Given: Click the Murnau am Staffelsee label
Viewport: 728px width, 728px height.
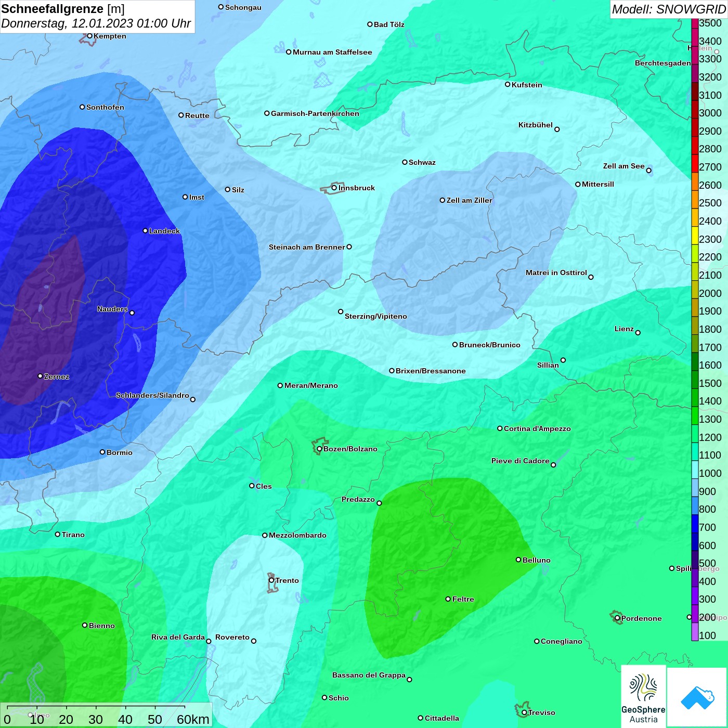Looking at the screenshot, I should [332, 52].
